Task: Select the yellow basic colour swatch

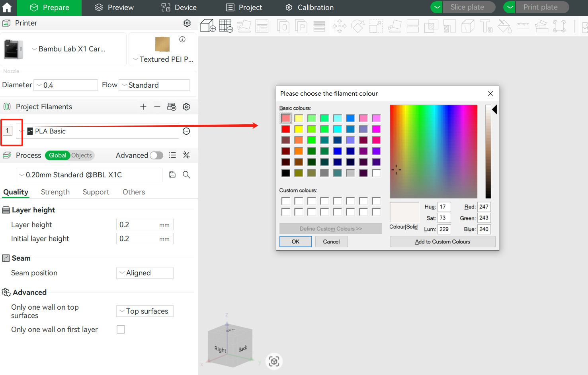Action: point(299,129)
